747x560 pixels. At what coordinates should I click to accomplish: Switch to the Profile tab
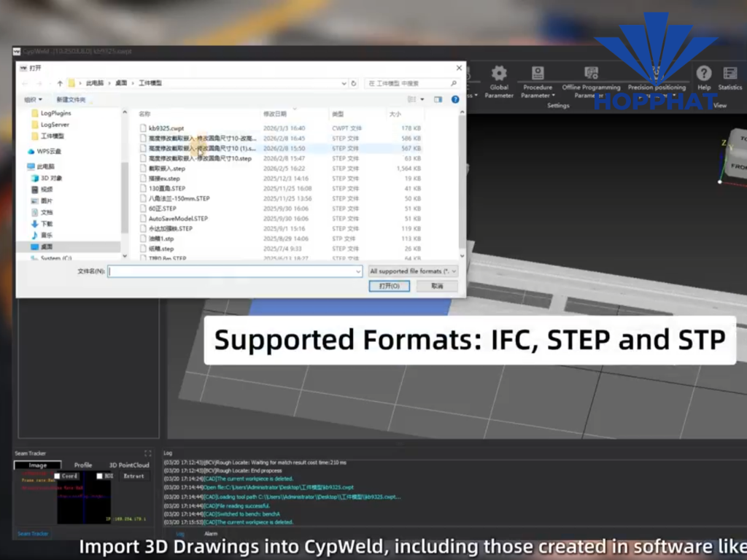(x=83, y=464)
